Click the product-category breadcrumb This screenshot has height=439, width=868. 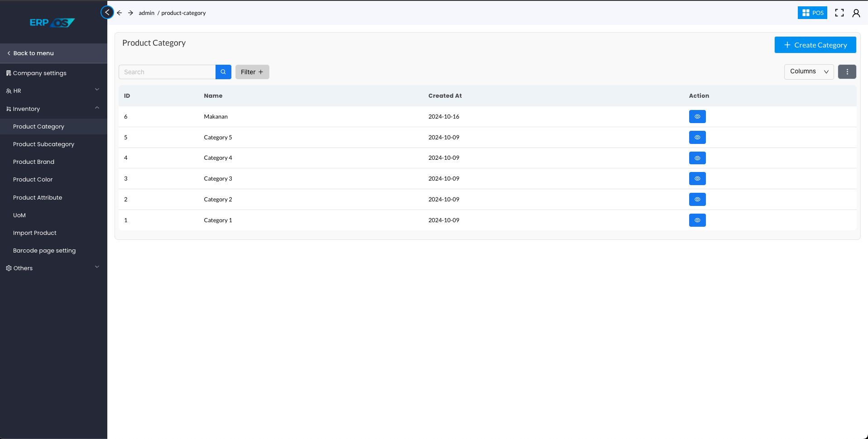[x=183, y=13]
